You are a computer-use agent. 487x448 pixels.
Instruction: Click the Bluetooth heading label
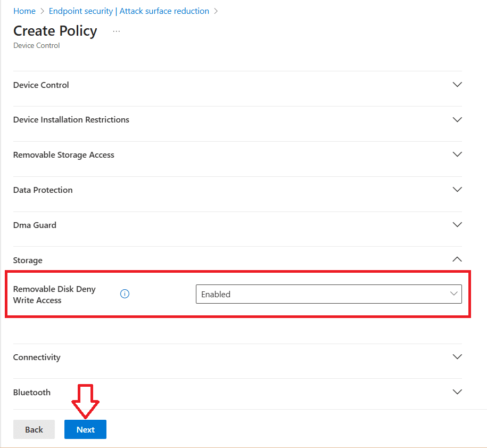pyautogui.click(x=32, y=393)
